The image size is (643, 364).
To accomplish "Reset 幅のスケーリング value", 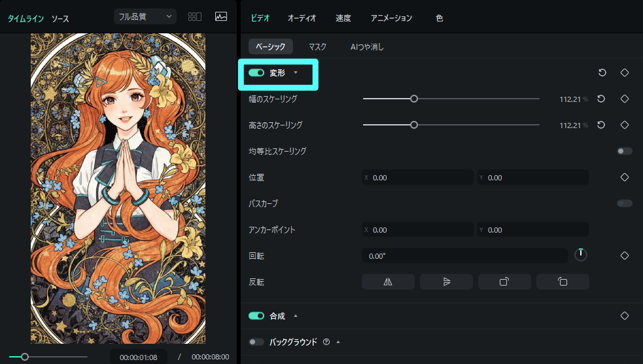I will click(x=601, y=99).
